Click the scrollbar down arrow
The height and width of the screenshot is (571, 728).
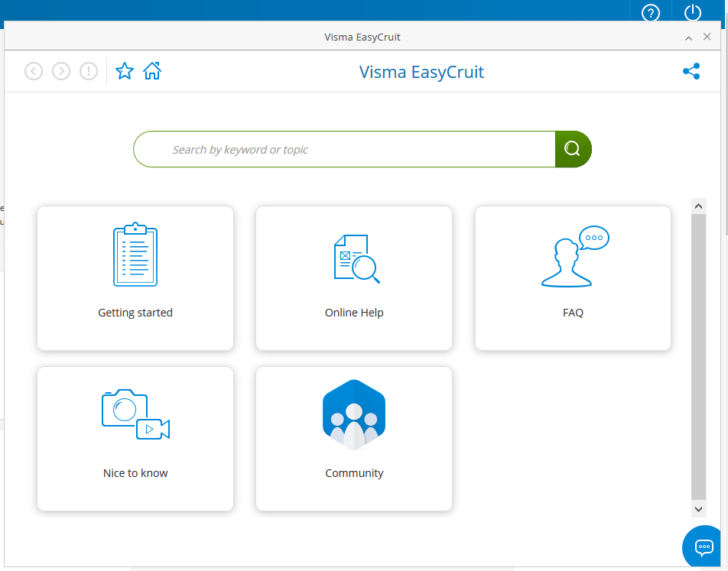698,509
